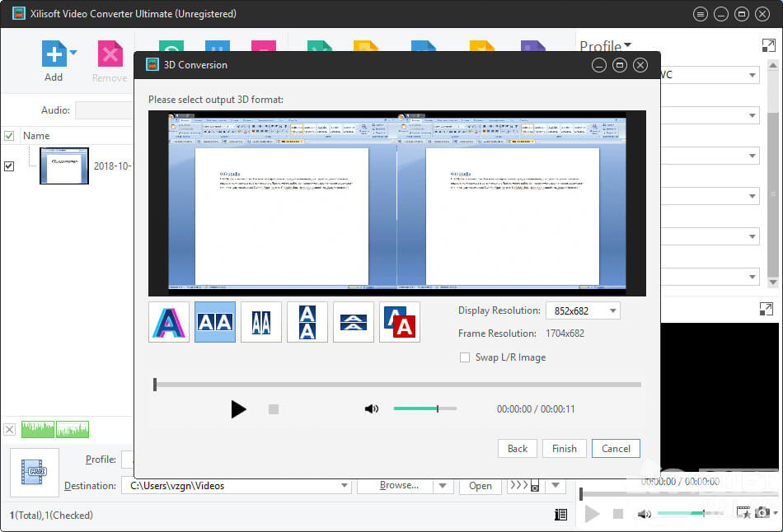Expand the Profile header dropdown
The image size is (783, 532).
[628, 45]
